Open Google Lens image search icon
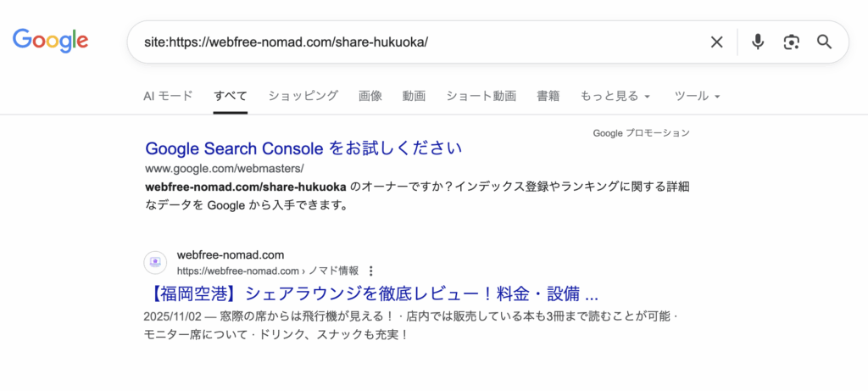 pos(792,42)
